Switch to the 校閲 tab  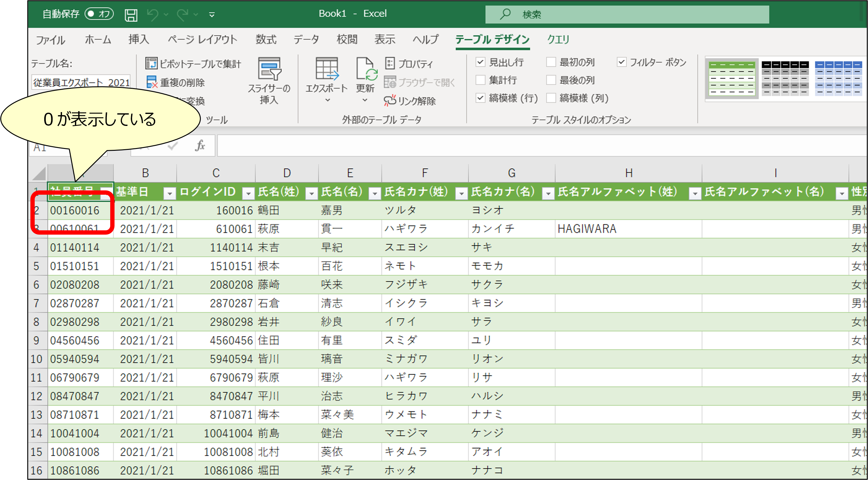click(x=347, y=39)
